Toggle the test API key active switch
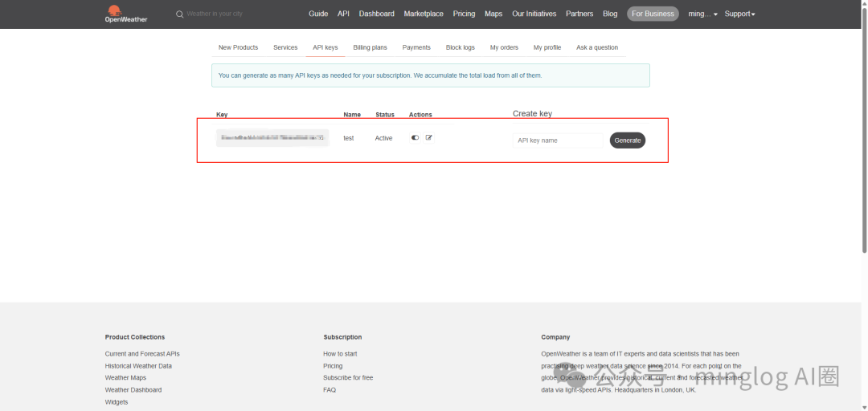 [x=415, y=138]
